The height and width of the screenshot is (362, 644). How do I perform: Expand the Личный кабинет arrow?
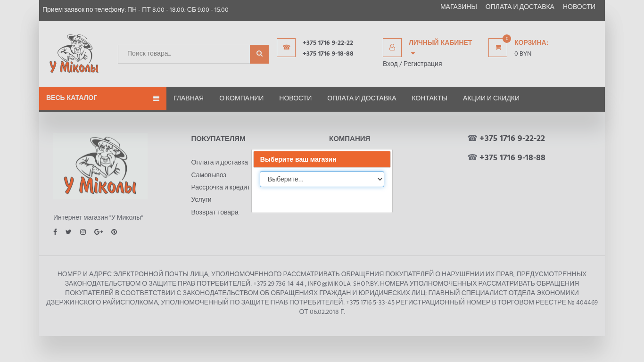[x=413, y=54]
